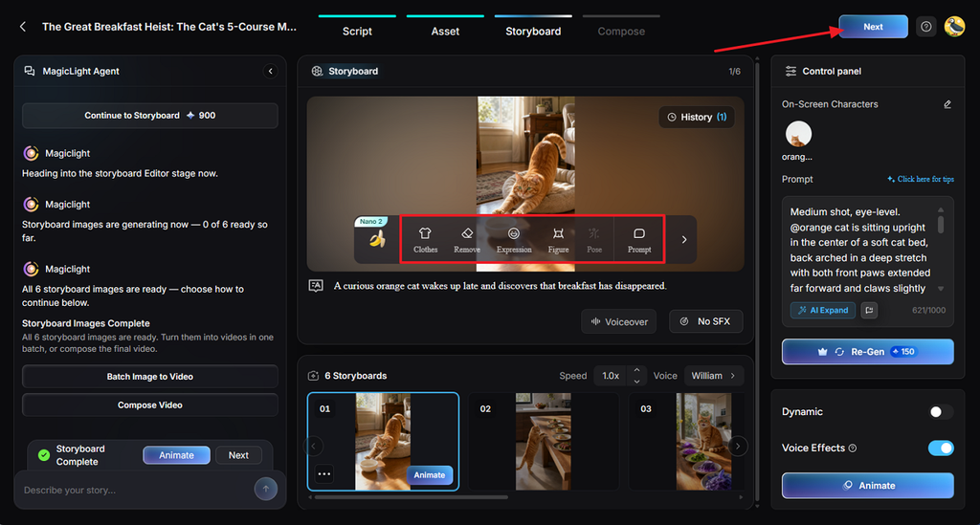The image size is (980, 525).
Task: Switch to the Asset tab
Action: [x=445, y=31]
